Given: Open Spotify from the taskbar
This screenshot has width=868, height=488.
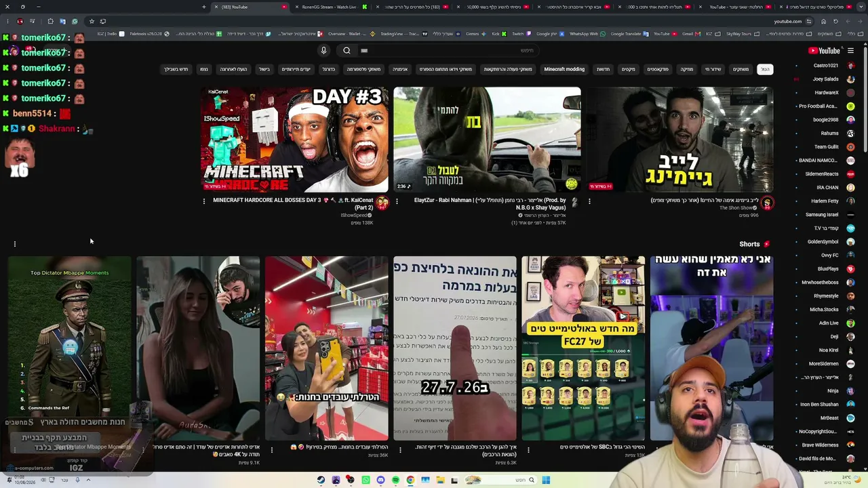Looking at the screenshot, I should pyautogui.click(x=395, y=480).
